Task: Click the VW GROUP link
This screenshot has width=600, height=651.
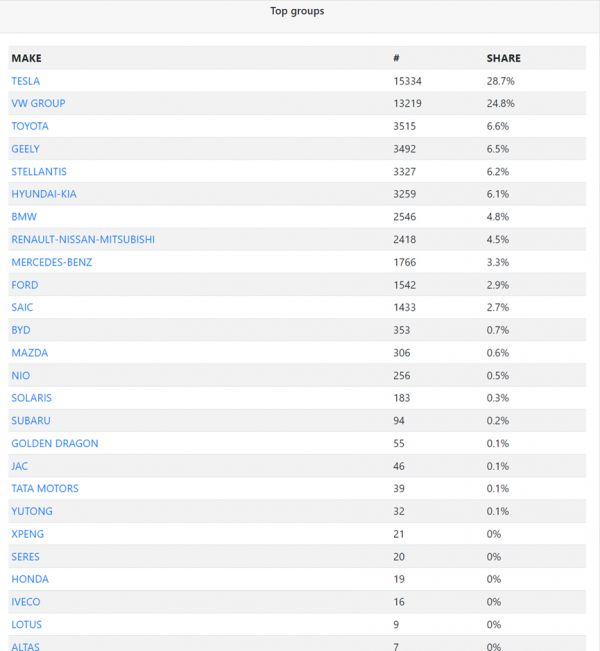Action: pyautogui.click(x=38, y=104)
